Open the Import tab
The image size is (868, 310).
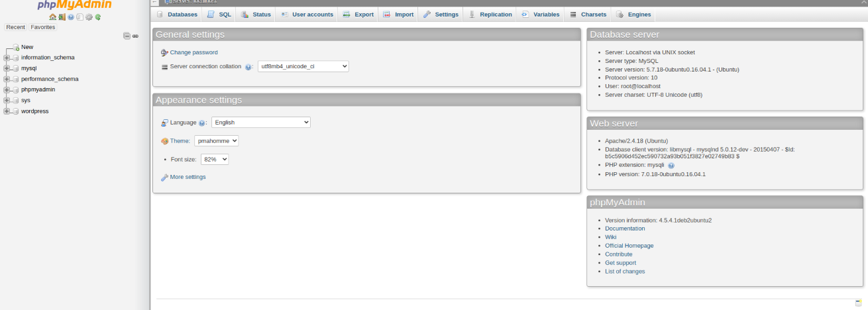[398, 15]
